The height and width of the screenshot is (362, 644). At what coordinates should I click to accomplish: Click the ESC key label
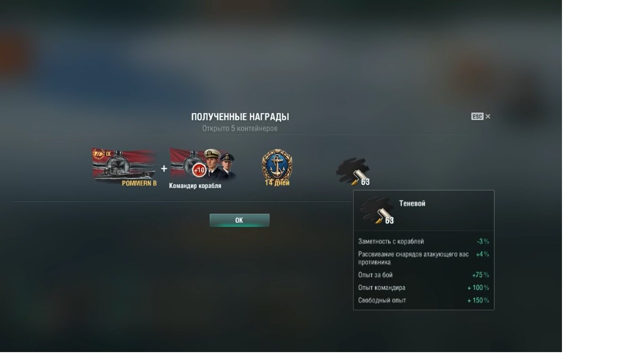click(477, 116)
